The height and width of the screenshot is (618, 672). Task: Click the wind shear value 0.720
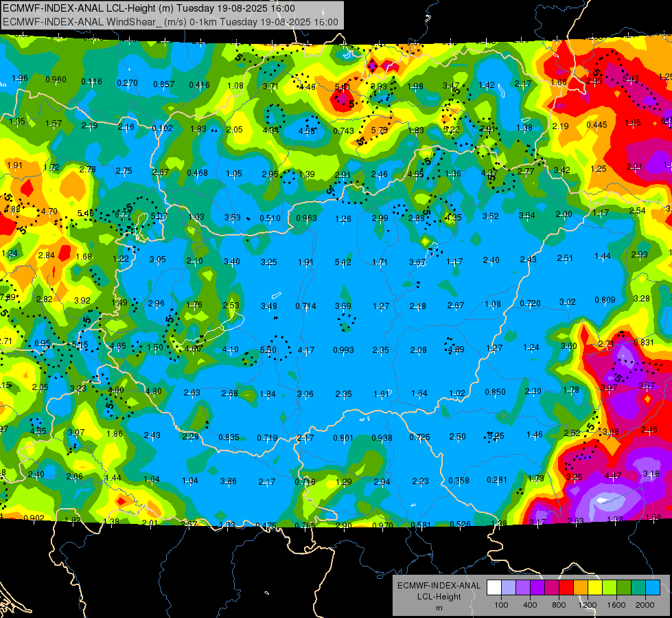click(x=530, y=304)
